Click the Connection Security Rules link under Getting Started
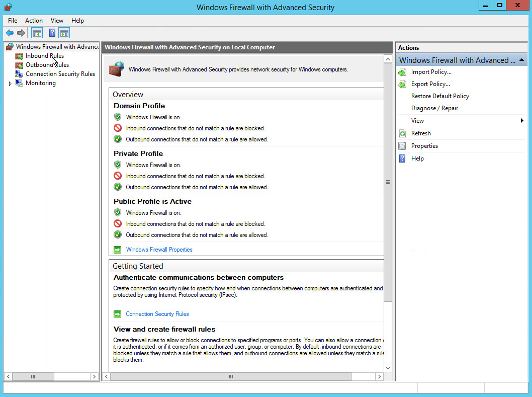This screenshot has width=532, height=397. [x=157, y=314]
